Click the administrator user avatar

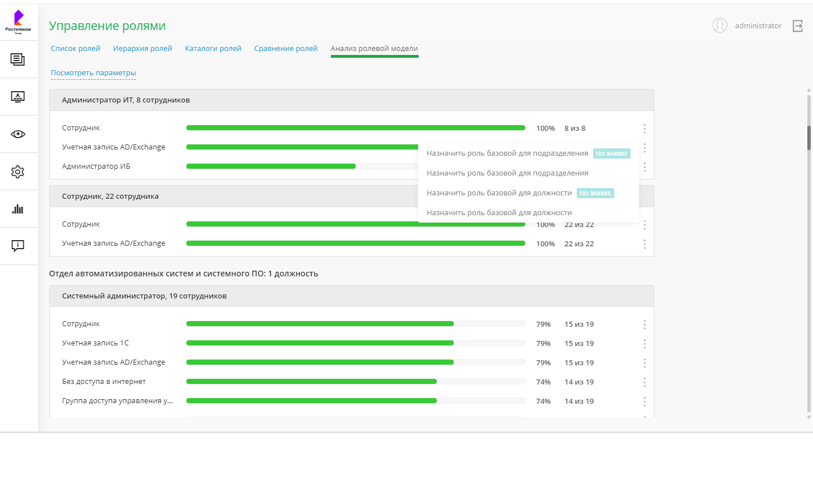720,25
